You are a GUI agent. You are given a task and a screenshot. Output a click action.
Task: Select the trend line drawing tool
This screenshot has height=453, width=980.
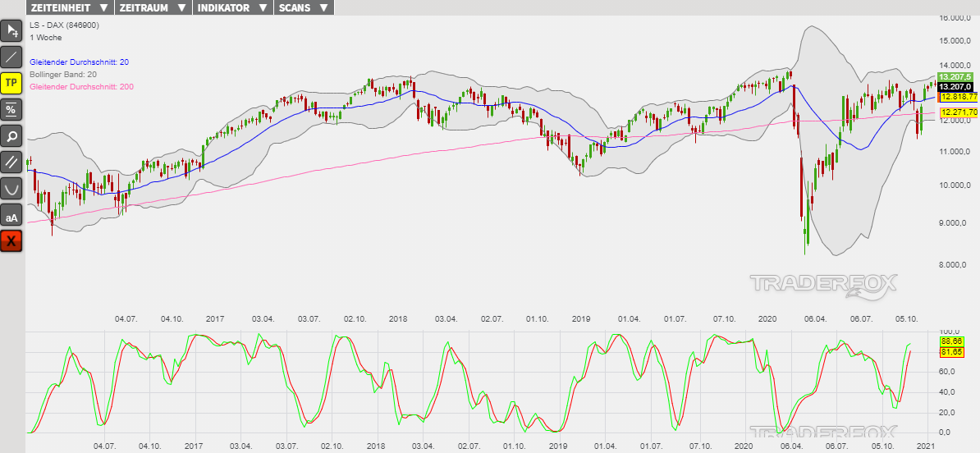(x=11, y=57)
